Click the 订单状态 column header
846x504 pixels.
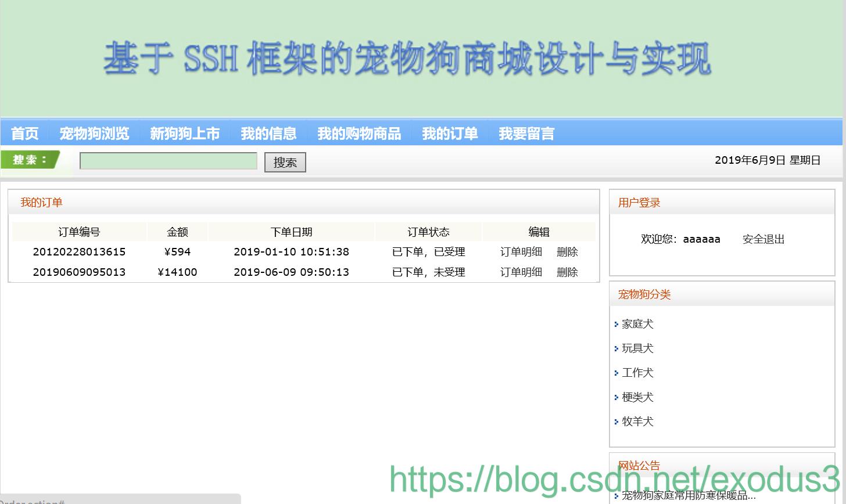[x=429, y=232]
